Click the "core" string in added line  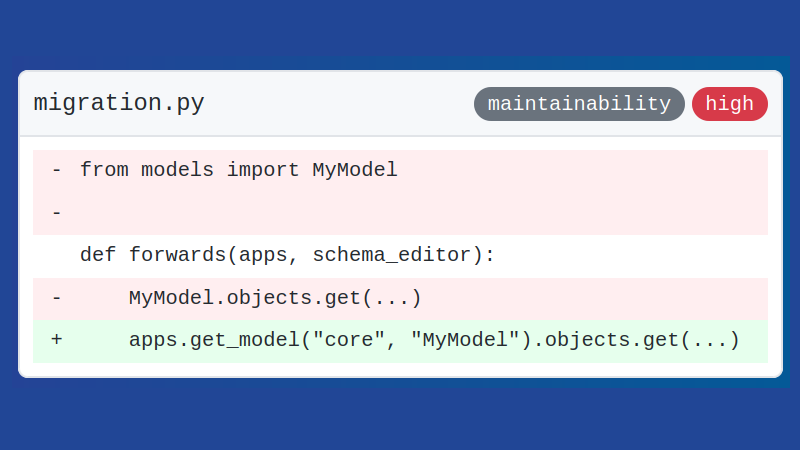pyautogui.click(x=349, y=340)
